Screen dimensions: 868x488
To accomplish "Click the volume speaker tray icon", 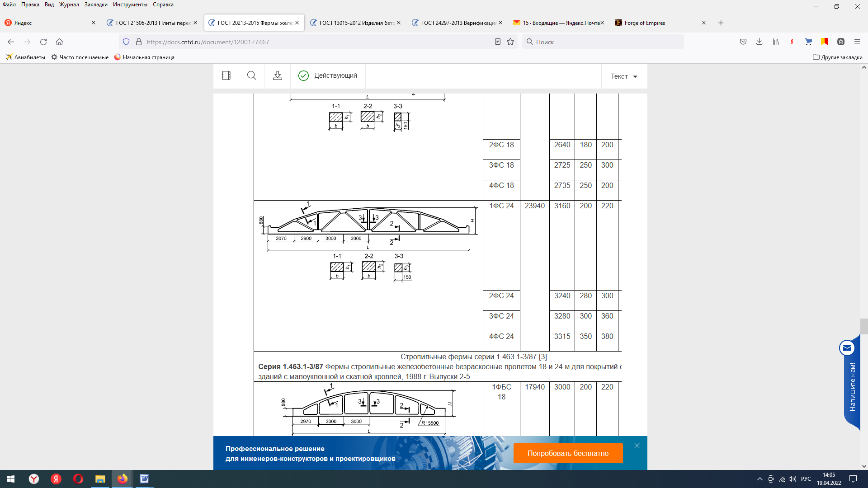I will (793, 479).
